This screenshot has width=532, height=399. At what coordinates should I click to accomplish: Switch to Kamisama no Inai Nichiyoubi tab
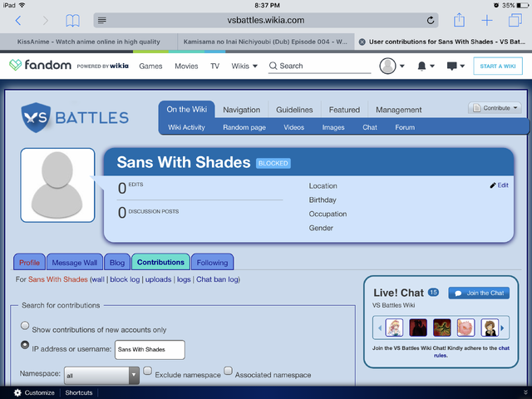pos(266,42)
